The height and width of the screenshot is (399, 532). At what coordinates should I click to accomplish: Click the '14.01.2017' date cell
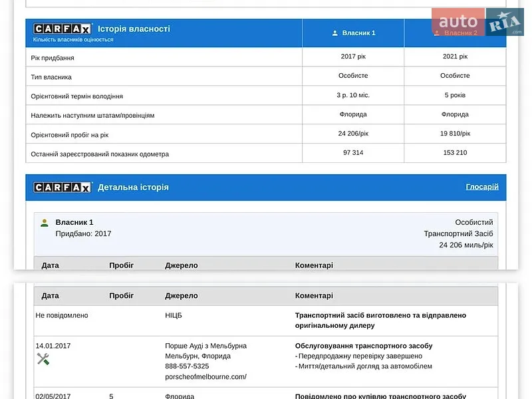[x=53, y=346]
